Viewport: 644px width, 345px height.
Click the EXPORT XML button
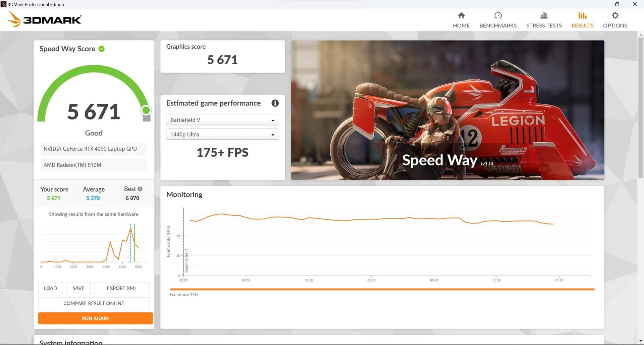[122, 288]
